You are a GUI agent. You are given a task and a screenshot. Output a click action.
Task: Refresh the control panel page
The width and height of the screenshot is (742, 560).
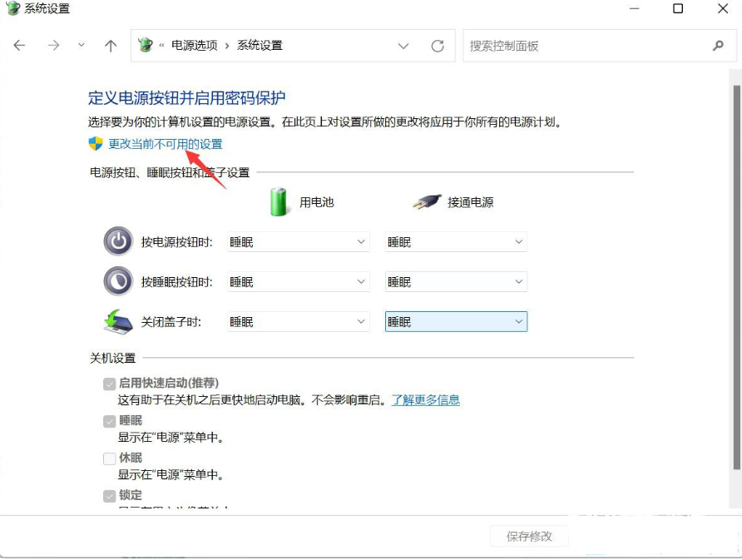point(438,46)
